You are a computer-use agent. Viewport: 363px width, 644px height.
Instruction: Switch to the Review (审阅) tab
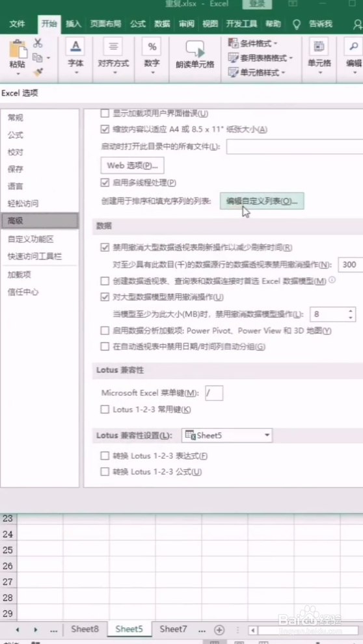pos(186,24)
